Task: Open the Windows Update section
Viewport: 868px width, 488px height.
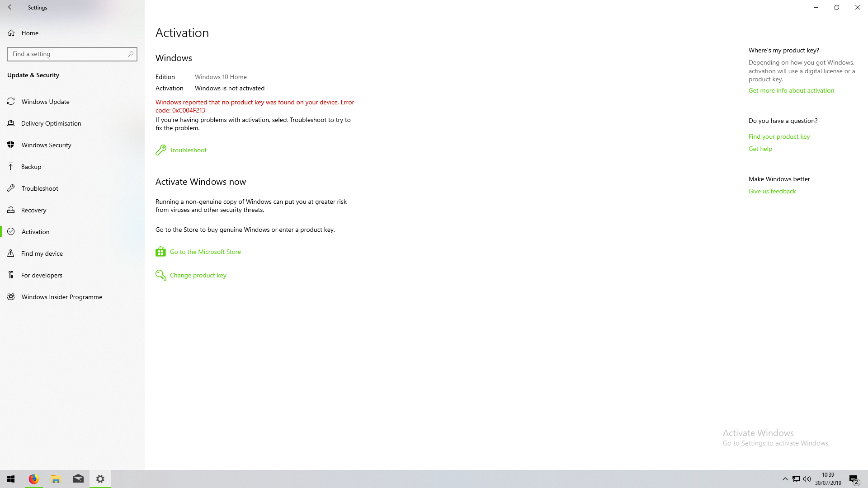Action: pyautogui.click(x=72, y=102)
